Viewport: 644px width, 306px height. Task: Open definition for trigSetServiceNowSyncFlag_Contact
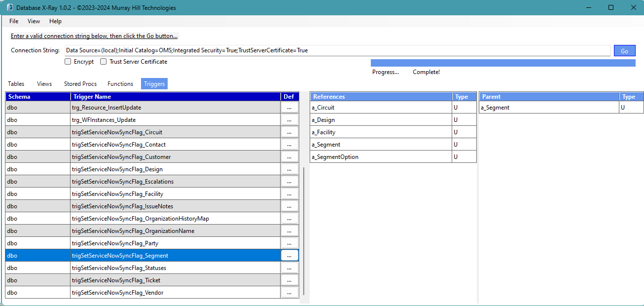click(x=289, y=144)
